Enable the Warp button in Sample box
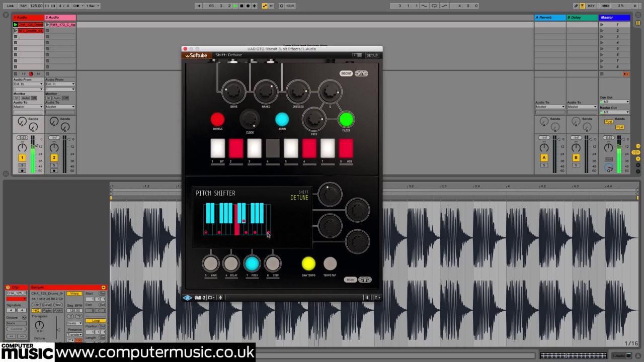The width and height of the screenshot is (644, 362). click(x=74, y=294)
